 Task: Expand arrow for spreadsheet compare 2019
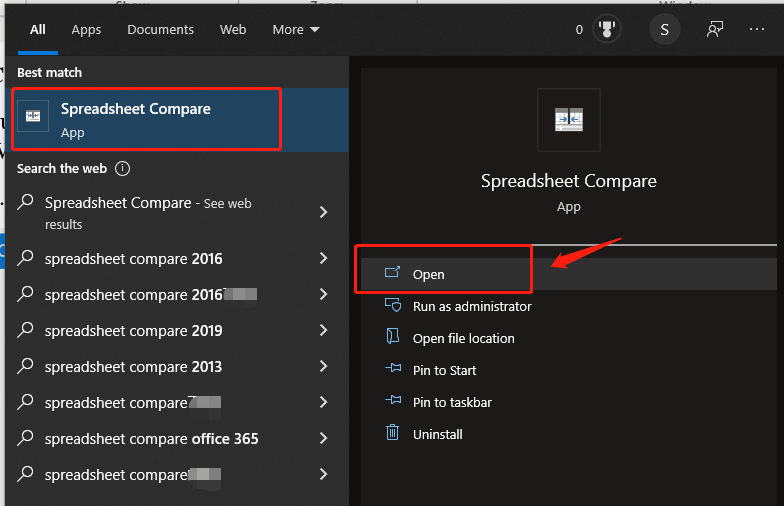323,330
